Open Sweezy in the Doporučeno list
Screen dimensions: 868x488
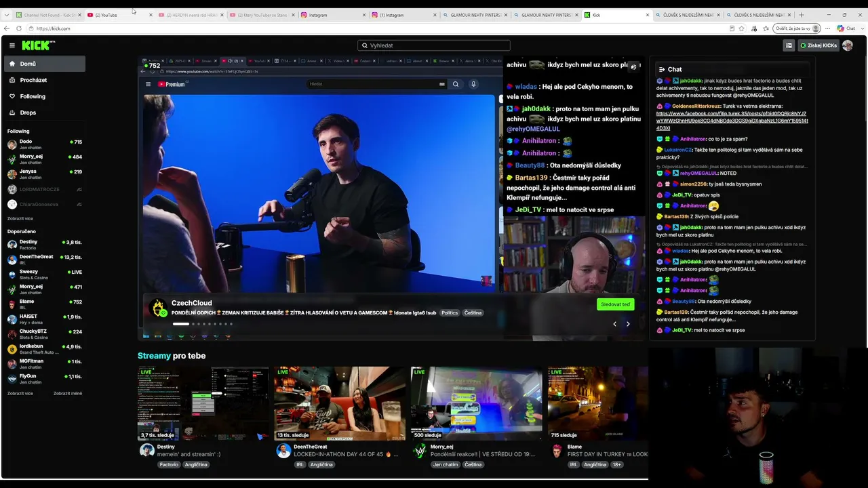tap(44, 274)
